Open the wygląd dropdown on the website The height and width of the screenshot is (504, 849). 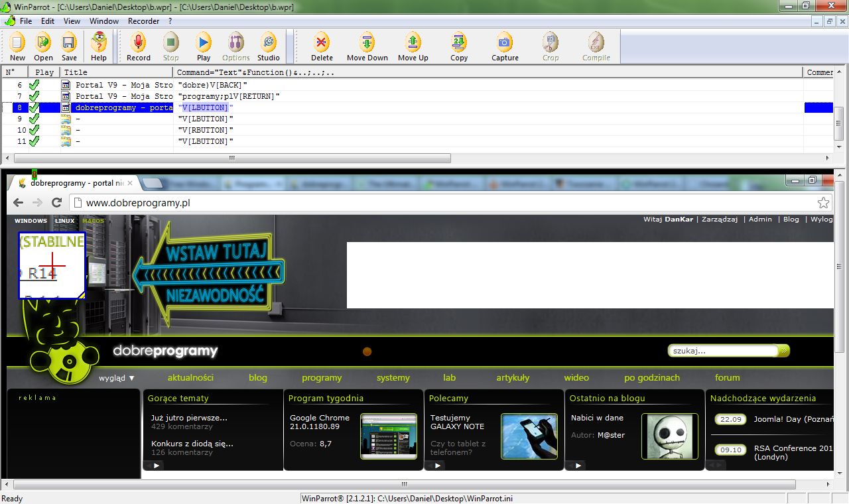[116, 377]
